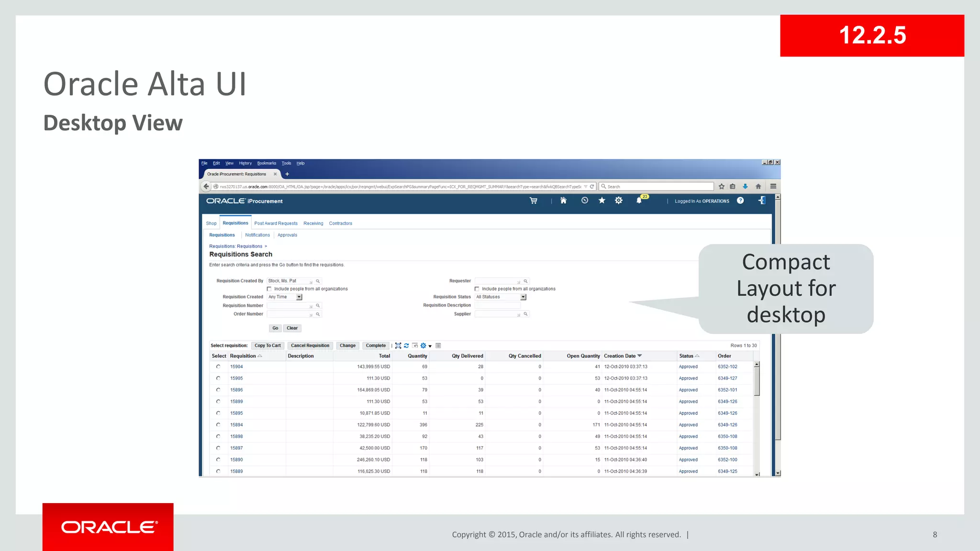Click search icon beside Requisition Created By
The width and height of the screenshot is (980, 551).
pyautogui.click(x=318, y=281)
